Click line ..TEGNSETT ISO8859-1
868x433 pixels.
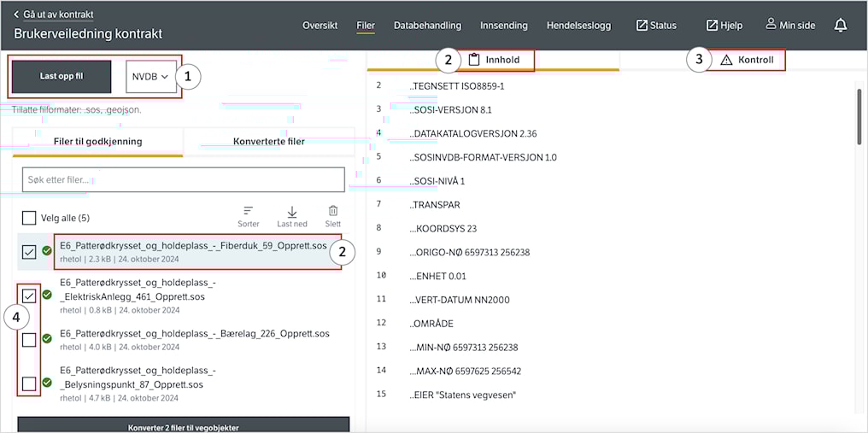(457, 86)
